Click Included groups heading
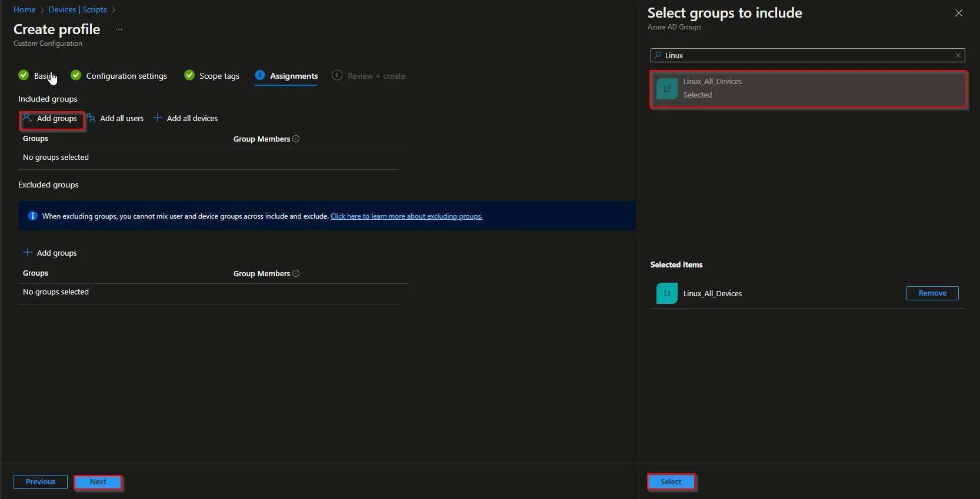Screen dimensions: 980x499 [48, 99]
